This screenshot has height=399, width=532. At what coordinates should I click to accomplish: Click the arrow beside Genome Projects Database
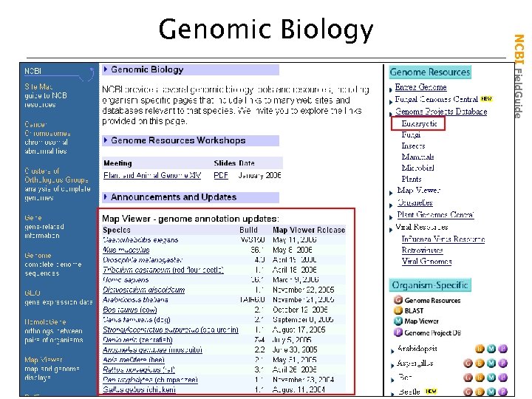[x=391, y=114]
